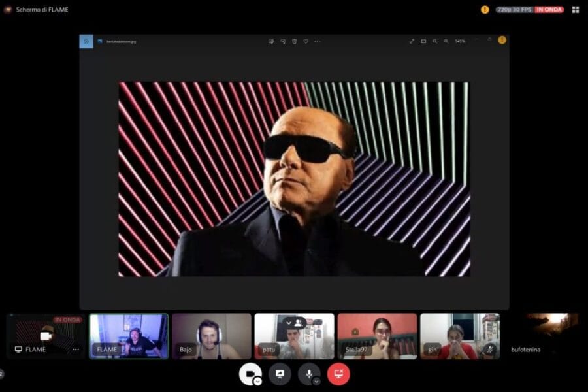
Task: Open camera options dropdown arrow
Action: pyautogui.click(x=257, y=382)
